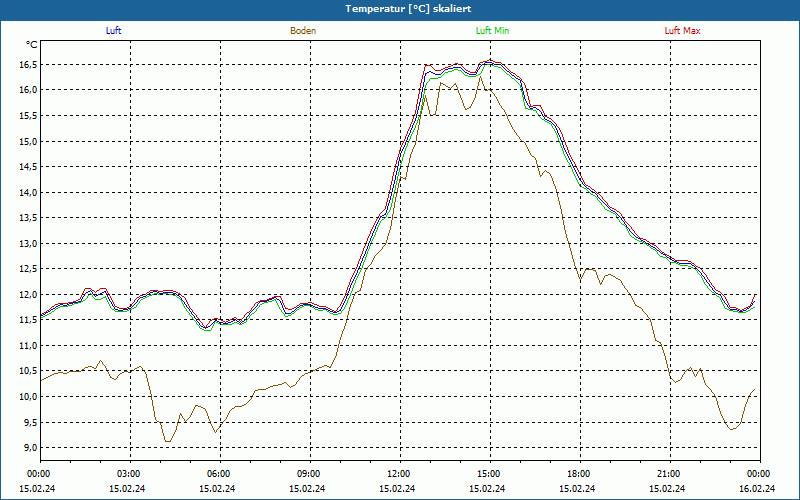Click the 14,0 y-axis value

pyautogui.click(x=29, y=192)
